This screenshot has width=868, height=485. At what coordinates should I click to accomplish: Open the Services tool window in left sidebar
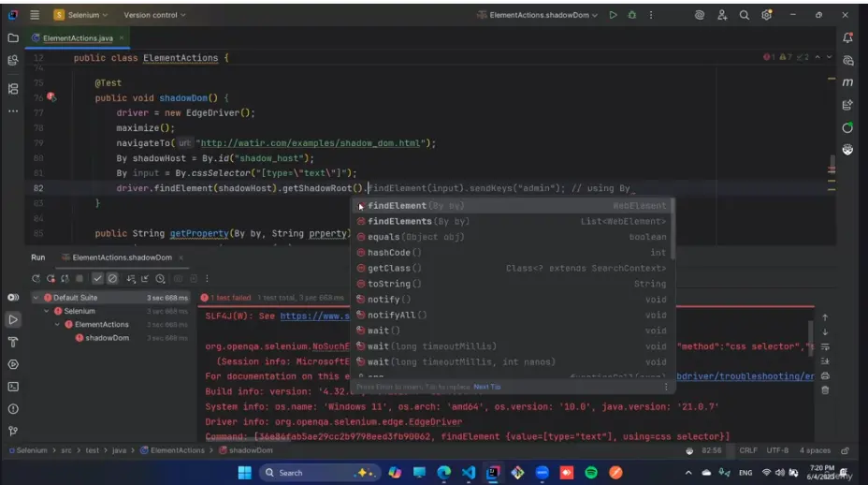13,364
